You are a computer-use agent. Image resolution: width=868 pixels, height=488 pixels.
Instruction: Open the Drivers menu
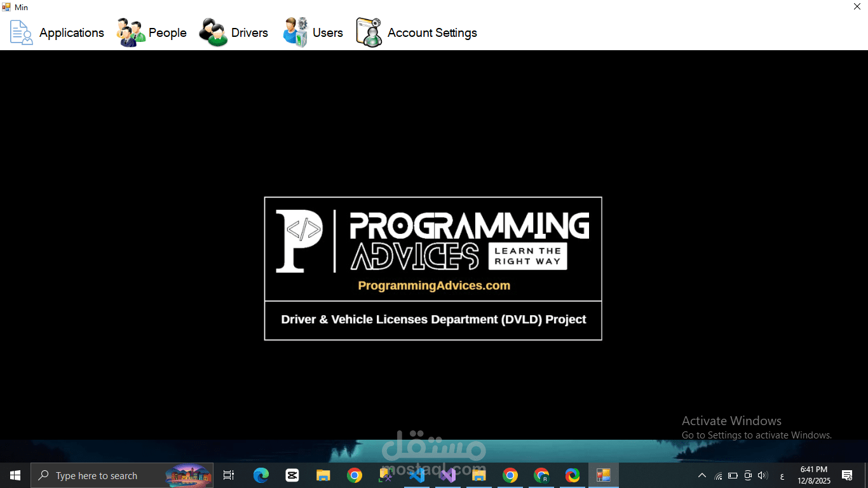pos(233,32)
